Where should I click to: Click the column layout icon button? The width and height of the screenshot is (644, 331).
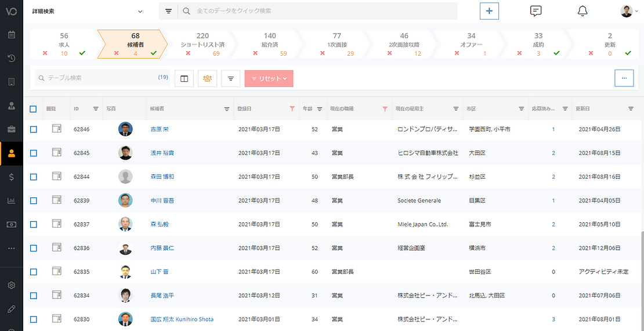(x=184, y=78)
